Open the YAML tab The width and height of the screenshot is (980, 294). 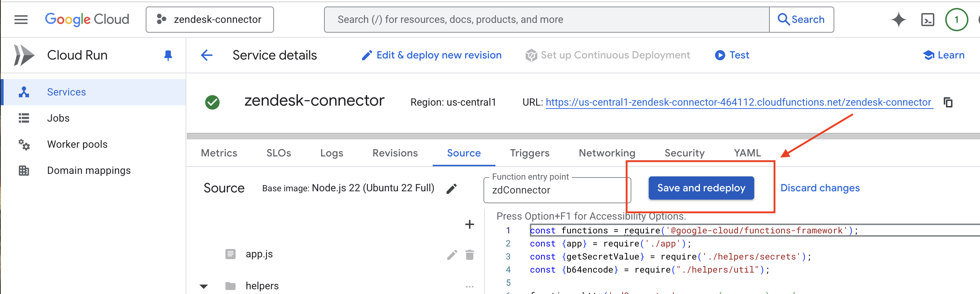click(747, 153)
